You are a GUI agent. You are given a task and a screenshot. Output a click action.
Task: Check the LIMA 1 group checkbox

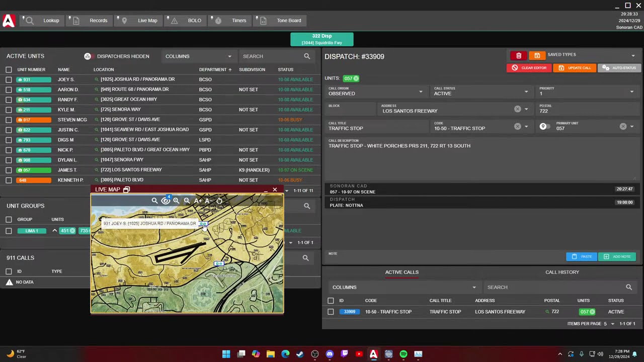pyautogui.click(x=9, y=231)
